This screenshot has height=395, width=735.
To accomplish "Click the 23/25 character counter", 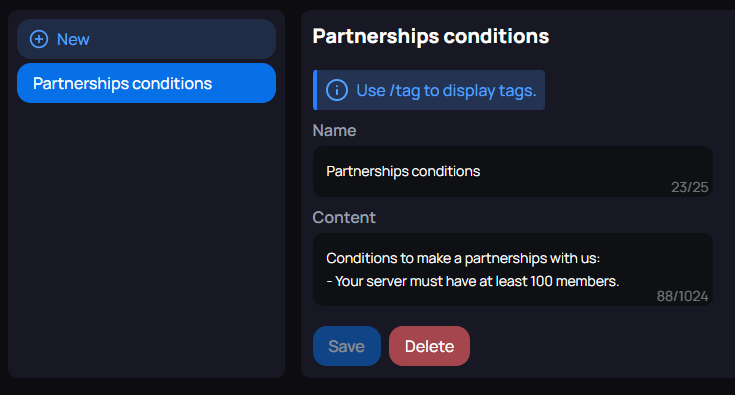I will coord(689,187).
